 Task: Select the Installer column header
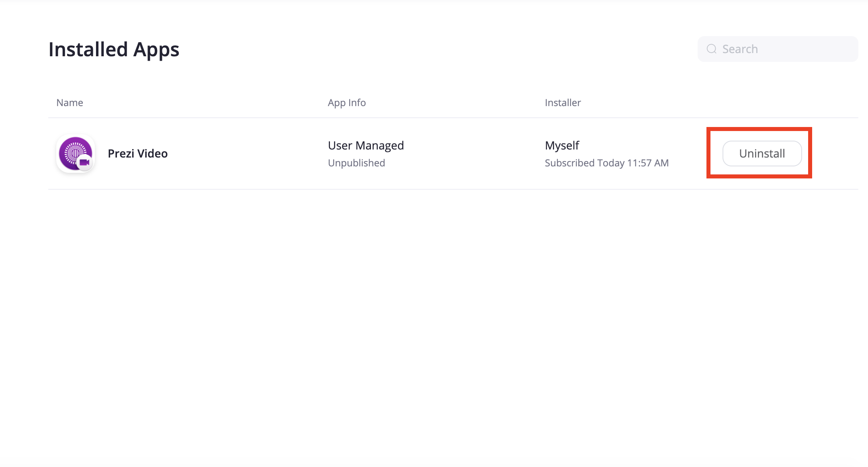[x=563, y=103]
